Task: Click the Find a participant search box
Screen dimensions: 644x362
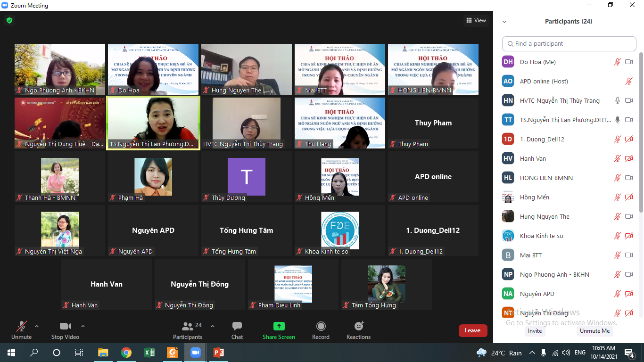Action: click(x=569, y=43)
